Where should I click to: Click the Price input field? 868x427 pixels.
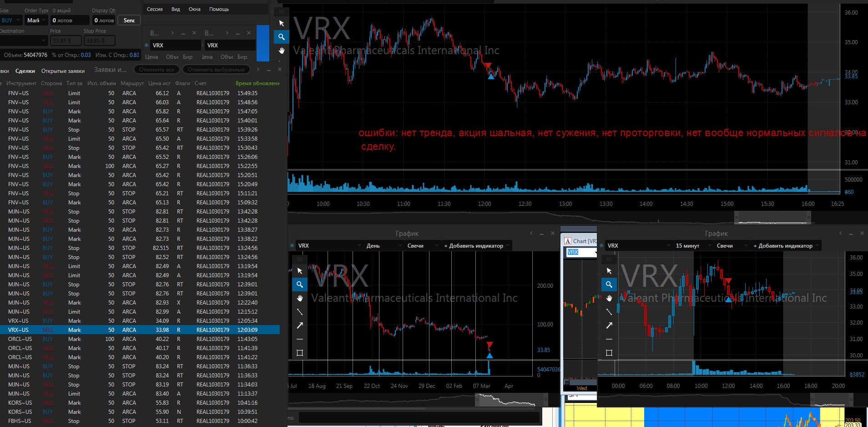coord(66,41)
